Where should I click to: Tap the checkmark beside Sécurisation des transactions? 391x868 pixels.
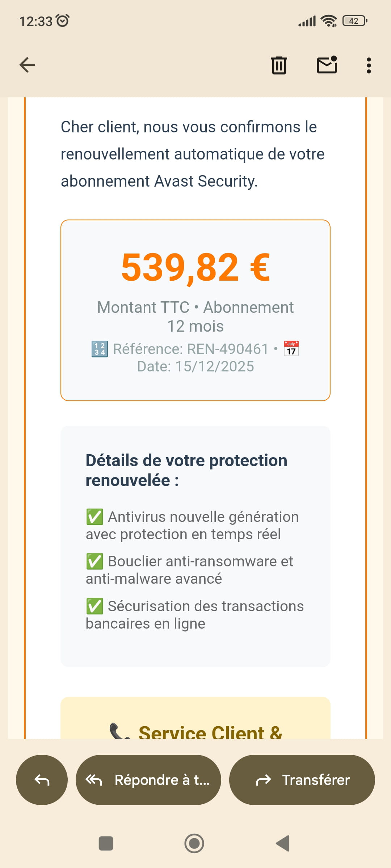click(95, 606)
